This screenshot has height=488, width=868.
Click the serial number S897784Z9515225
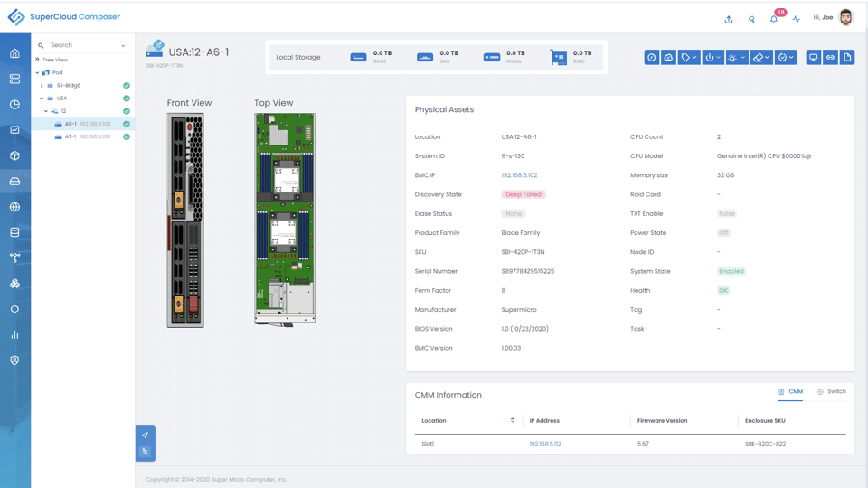pos(527,272)
